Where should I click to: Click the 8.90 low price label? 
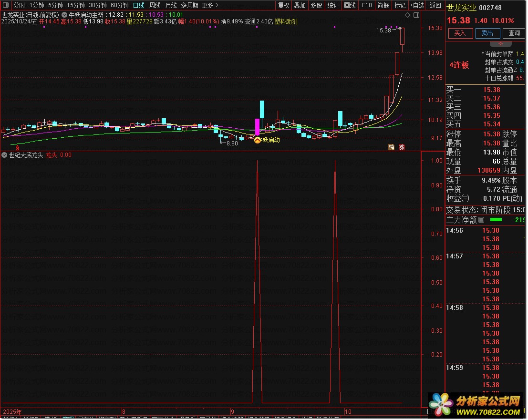[x=232, y=143]
